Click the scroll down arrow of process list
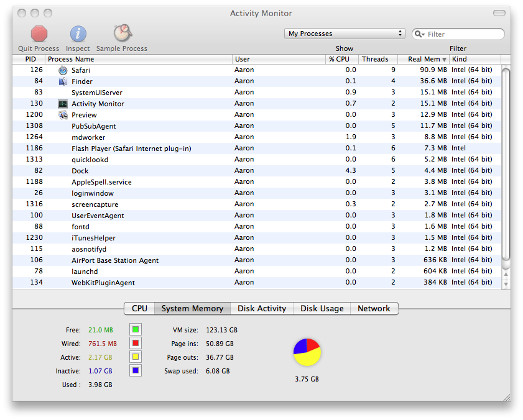This screenshot has height=420, width=523. [x=506, y=285]
